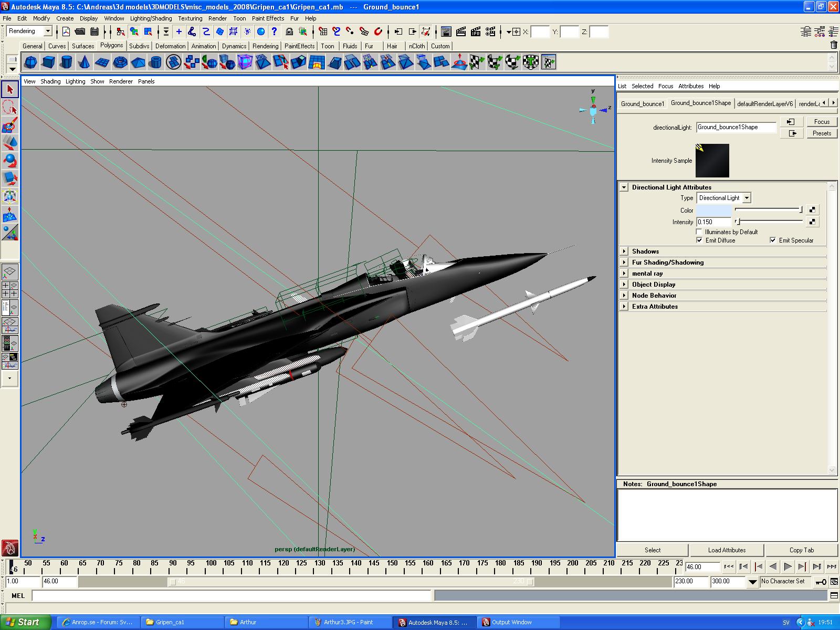The height and width of the screenshot is (630, 840).
Task: Create a polygon cone from the shelf
Action: tap(83, 62)
